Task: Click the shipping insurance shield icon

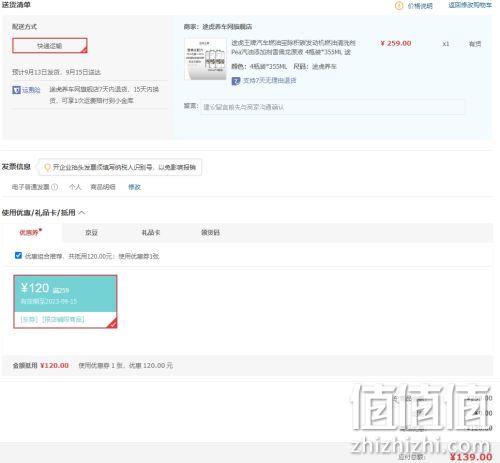Action: coord(16,90)
